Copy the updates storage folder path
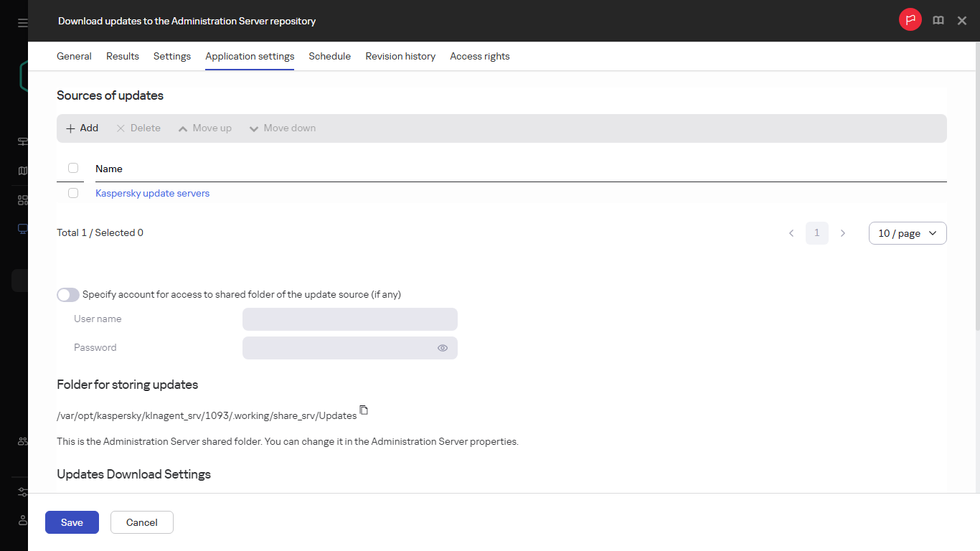This screenshot has height=551, width=980. click(x=364, y=410)
